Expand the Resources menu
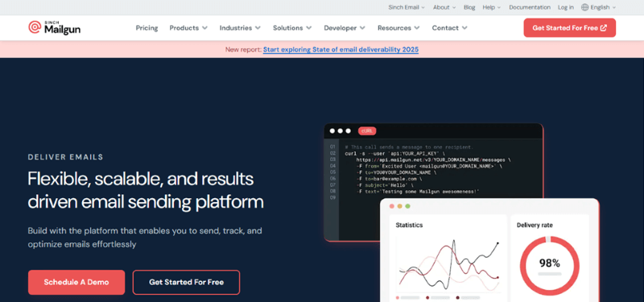Image resolution: width=644 pixels, height=302 pixels. [x=398, y=28]
